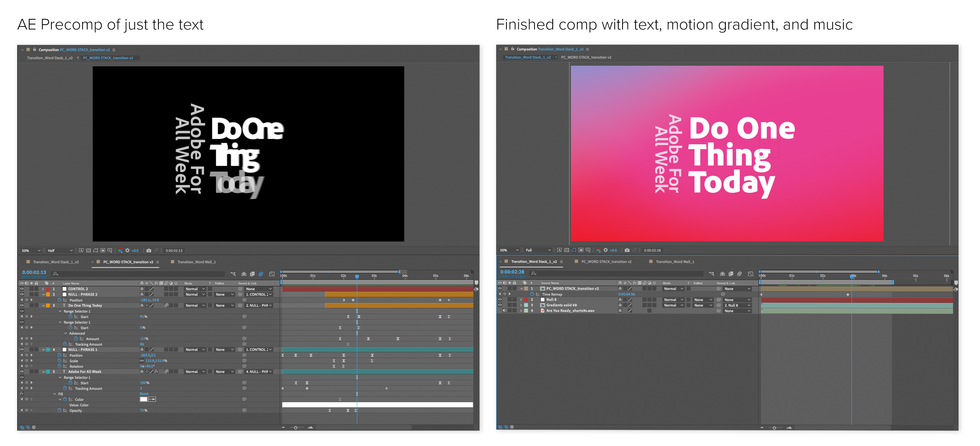Screen dimensions: 980x446
Task: Toggle stopwatch for the Rotation property
Action: [59, 366]
